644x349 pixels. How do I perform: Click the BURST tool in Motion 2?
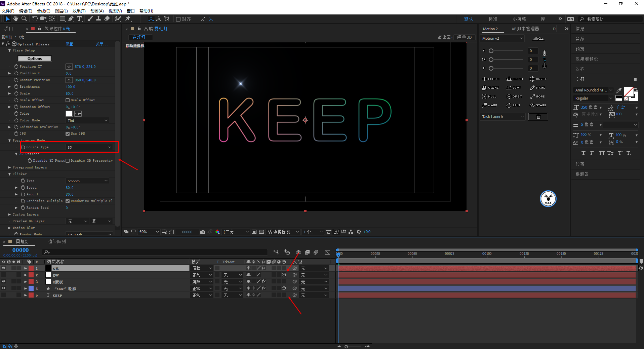(x=538, y=79)
